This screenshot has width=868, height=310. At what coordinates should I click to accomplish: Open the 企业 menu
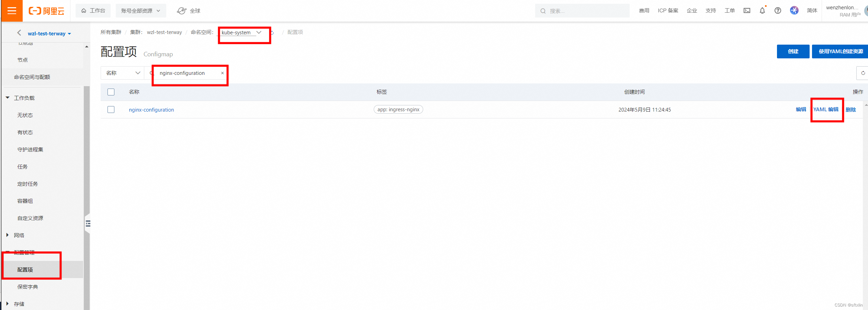[x=692, y=11]
